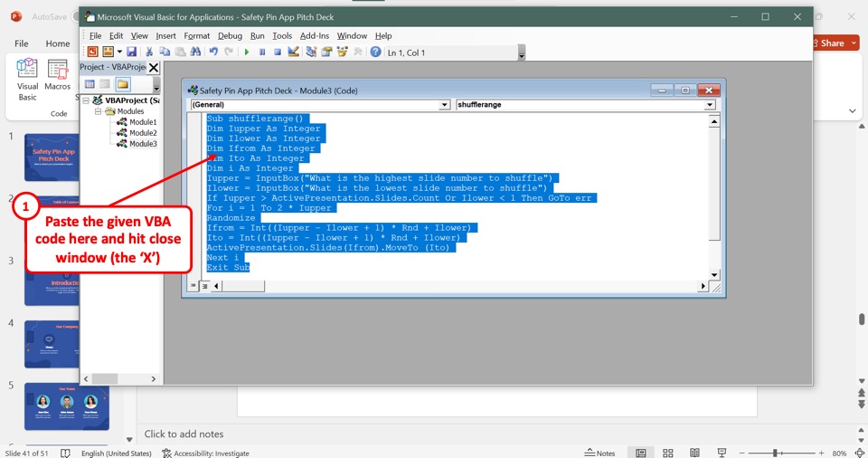
Task: Click code window vertical scrollbar down arrow
Action: [x=714, y=274]
